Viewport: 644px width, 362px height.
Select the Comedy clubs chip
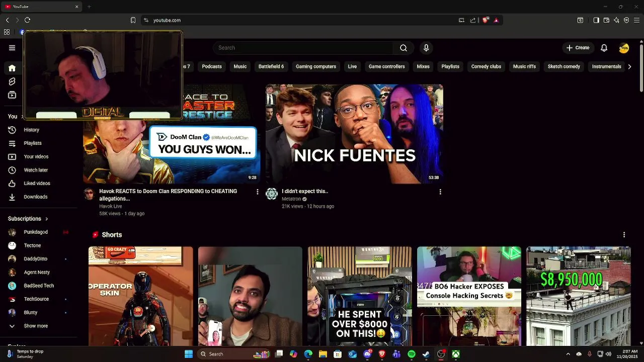(x=486, y=66)
